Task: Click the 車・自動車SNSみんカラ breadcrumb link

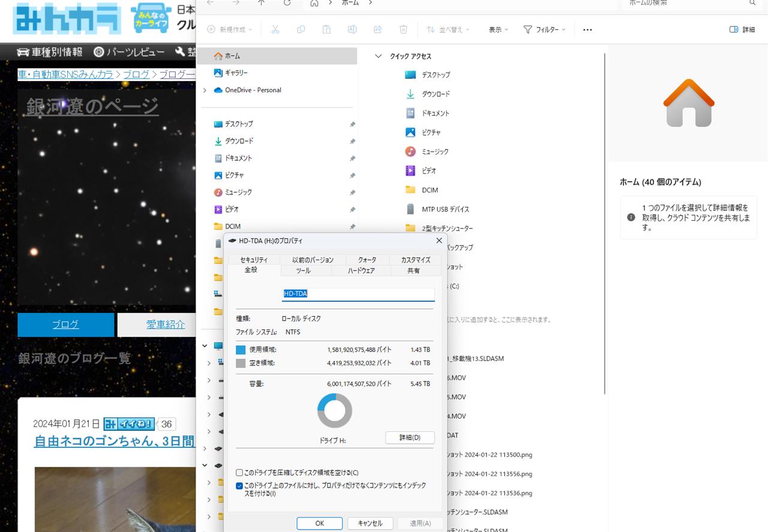Action: [65, 74]
